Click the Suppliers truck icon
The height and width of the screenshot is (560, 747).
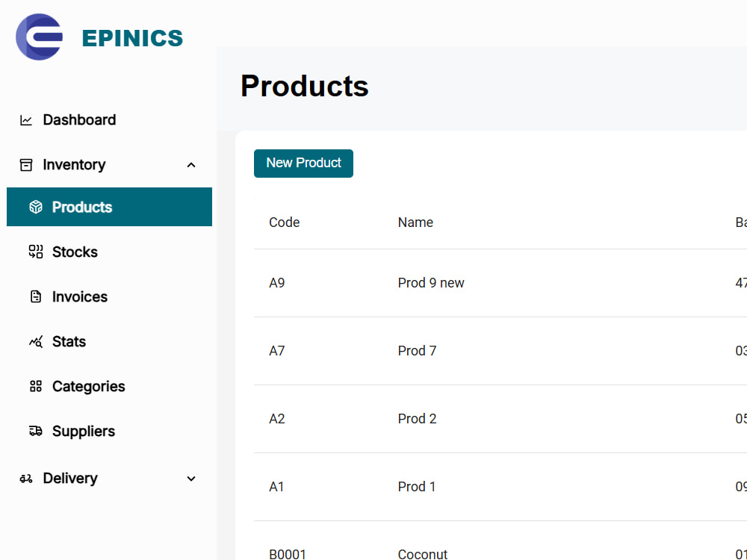tap(36, 431)
